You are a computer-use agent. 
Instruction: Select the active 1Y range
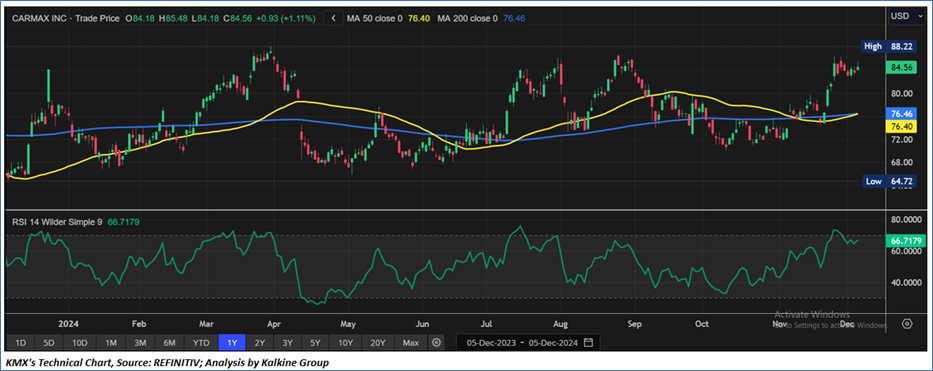[x=233, y=342]
